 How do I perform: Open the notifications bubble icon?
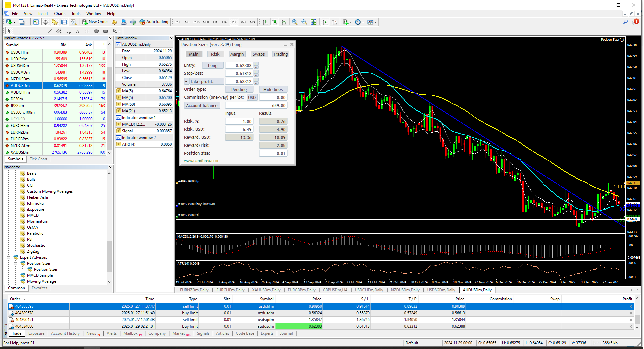point(635,22)
